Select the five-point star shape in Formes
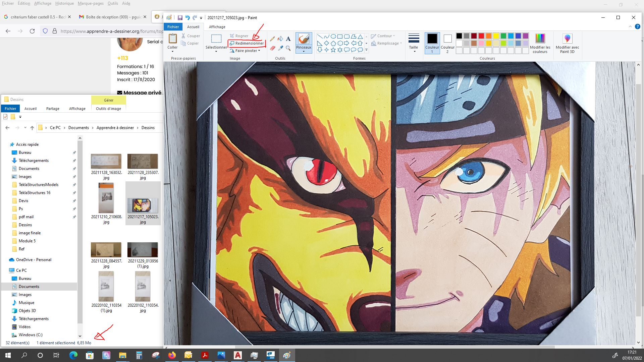This screenshot has height=362, width=644. (333, 50)
